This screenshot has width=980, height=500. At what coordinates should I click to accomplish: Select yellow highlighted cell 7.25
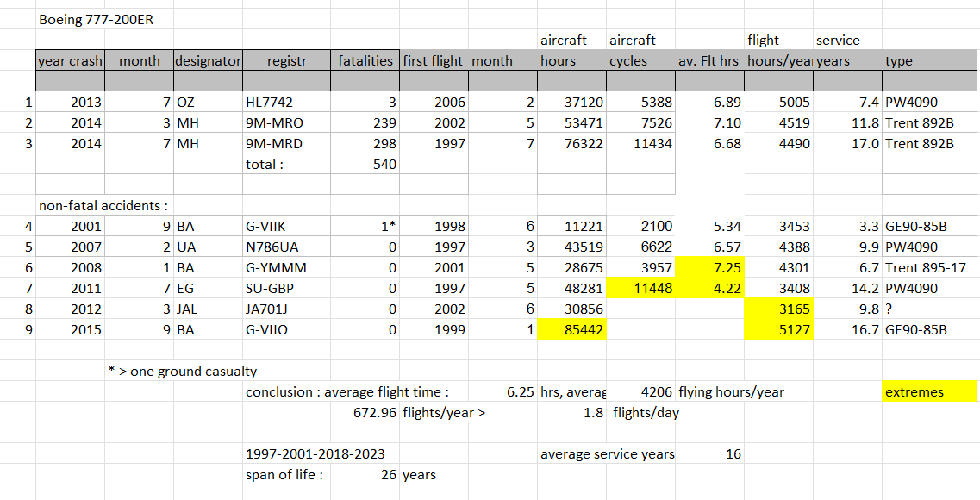point(709,267)
